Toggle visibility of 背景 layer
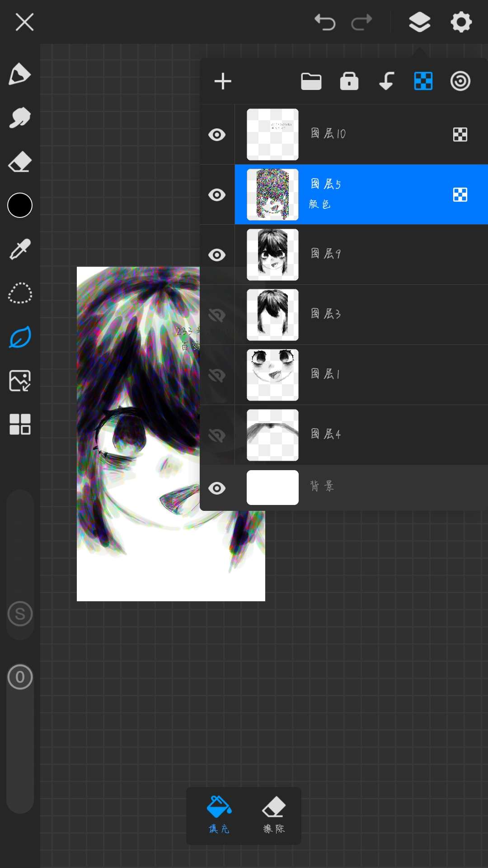 click(217, 488)
